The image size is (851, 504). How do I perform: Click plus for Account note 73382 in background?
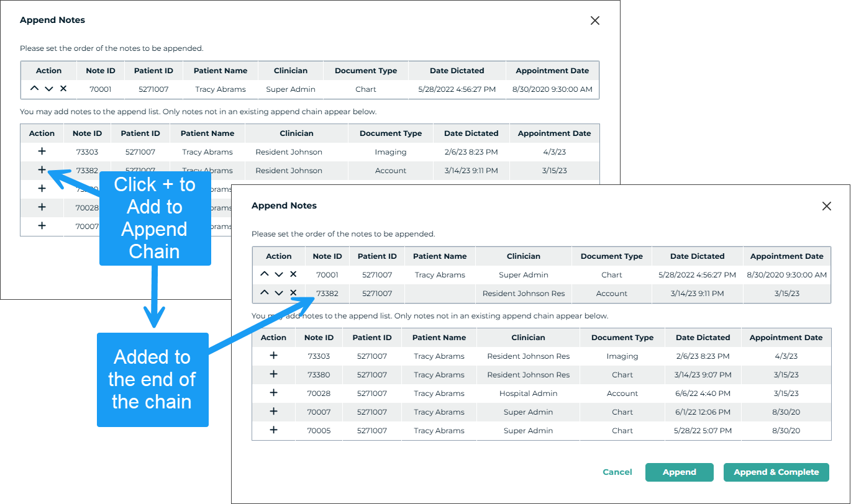click(x=42, y=170)
